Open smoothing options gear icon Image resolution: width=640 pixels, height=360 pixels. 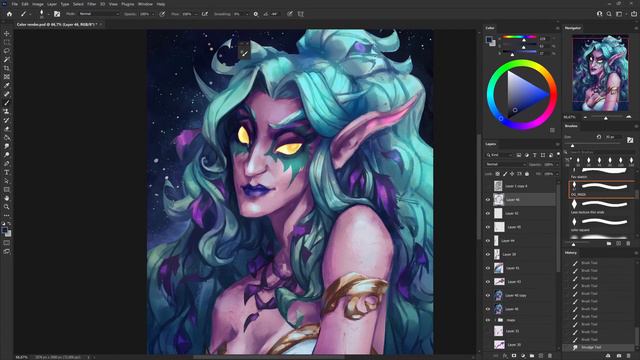tap(256, 14)
